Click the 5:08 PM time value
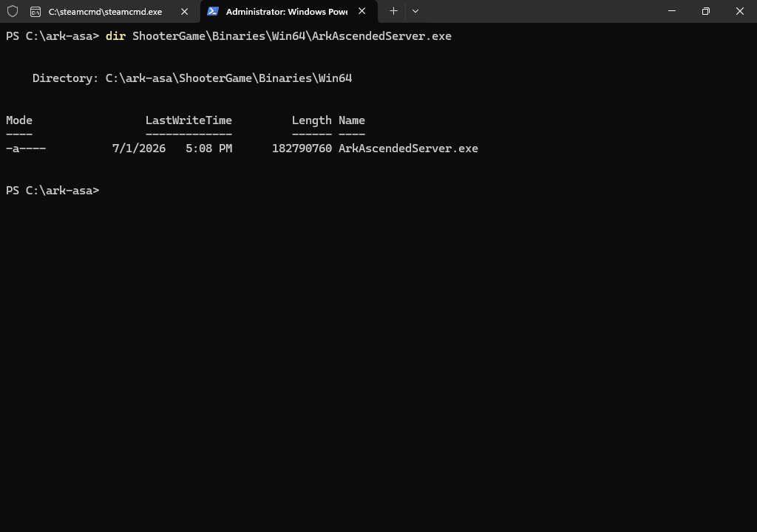Screen dimensions: 757x532 click(209, 149)
